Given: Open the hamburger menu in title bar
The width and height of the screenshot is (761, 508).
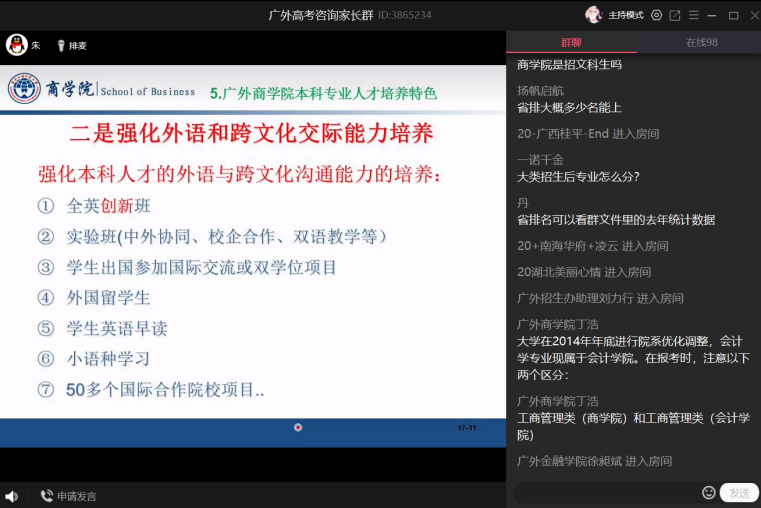Looking at the screenshot, I should tap(693, 15).
